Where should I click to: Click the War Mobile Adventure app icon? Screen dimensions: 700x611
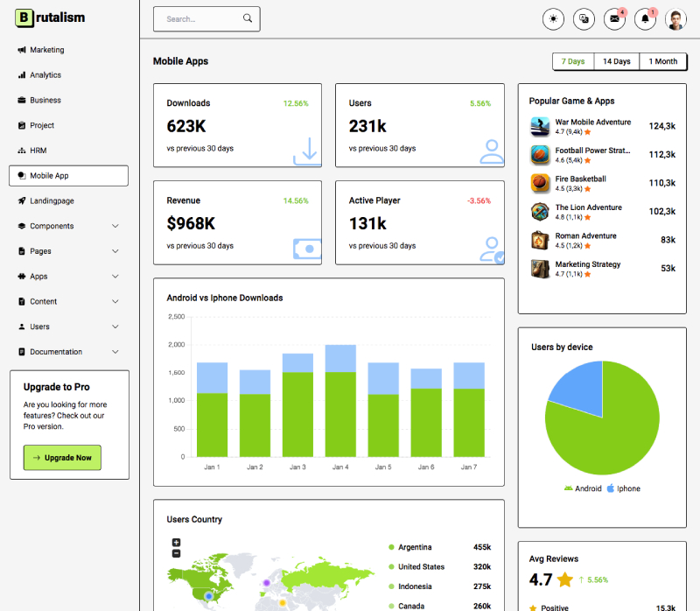[539, 126]
